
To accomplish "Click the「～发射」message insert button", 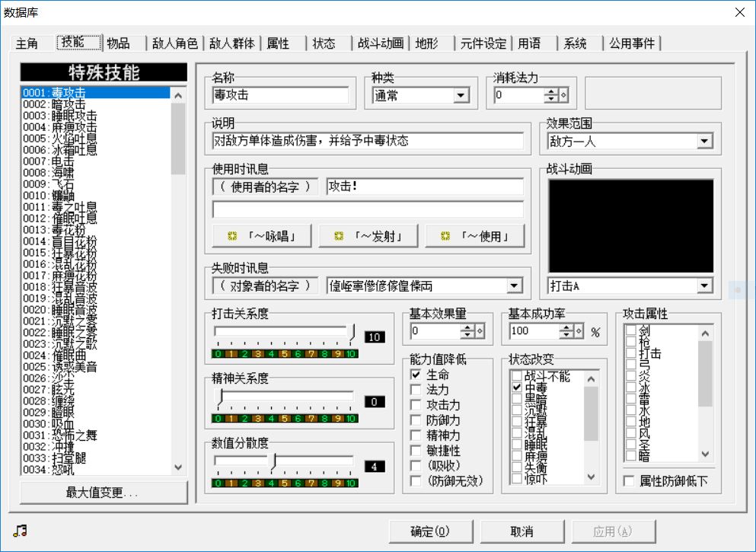I will click(x=368, y=236).
